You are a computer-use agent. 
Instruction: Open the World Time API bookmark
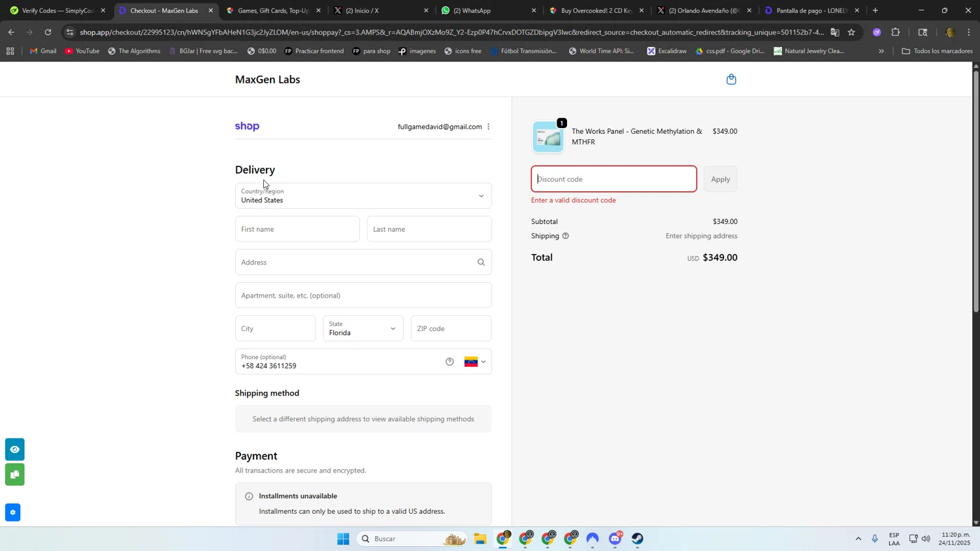[601, 51]
